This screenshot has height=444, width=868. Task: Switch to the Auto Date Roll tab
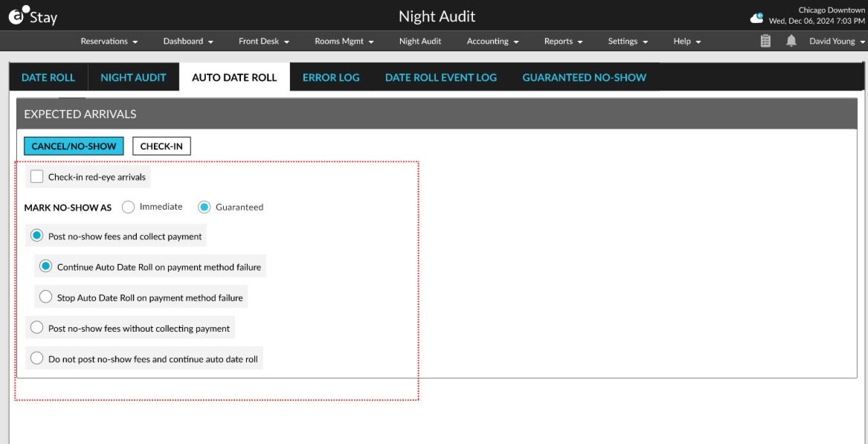click(x=234, y=77)
